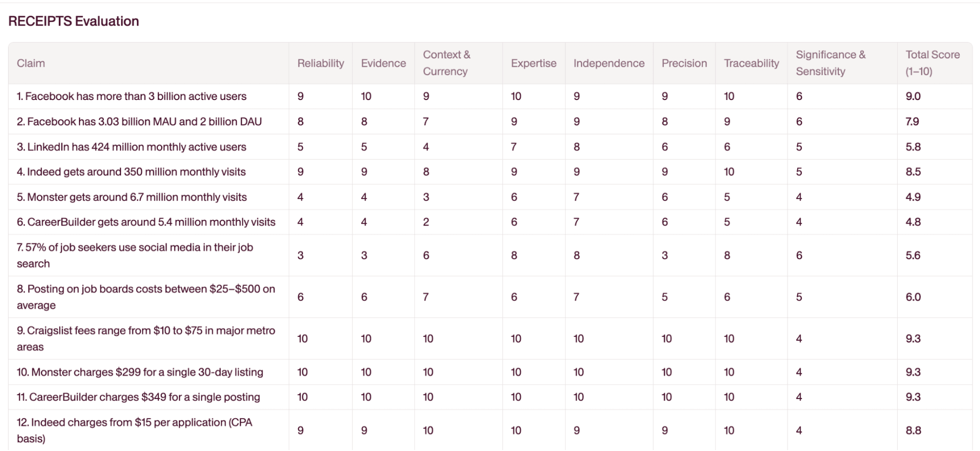Click the Traceability column header

click(751, 63)
